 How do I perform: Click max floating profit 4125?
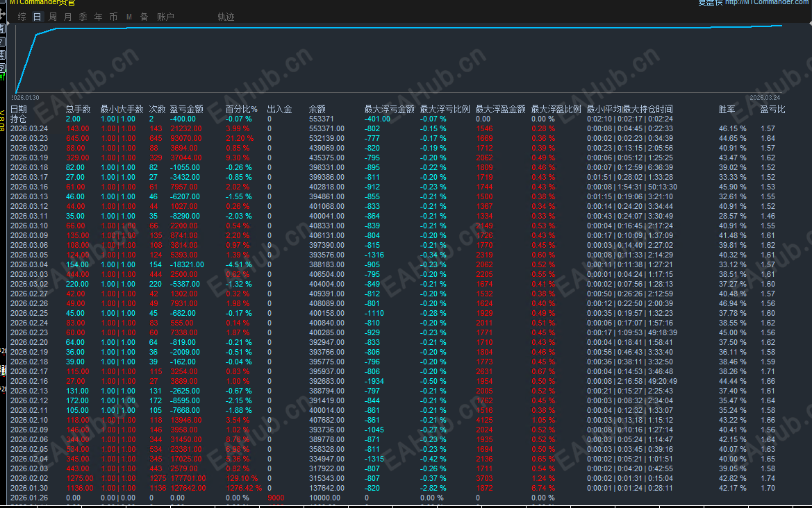click(485, 420)
